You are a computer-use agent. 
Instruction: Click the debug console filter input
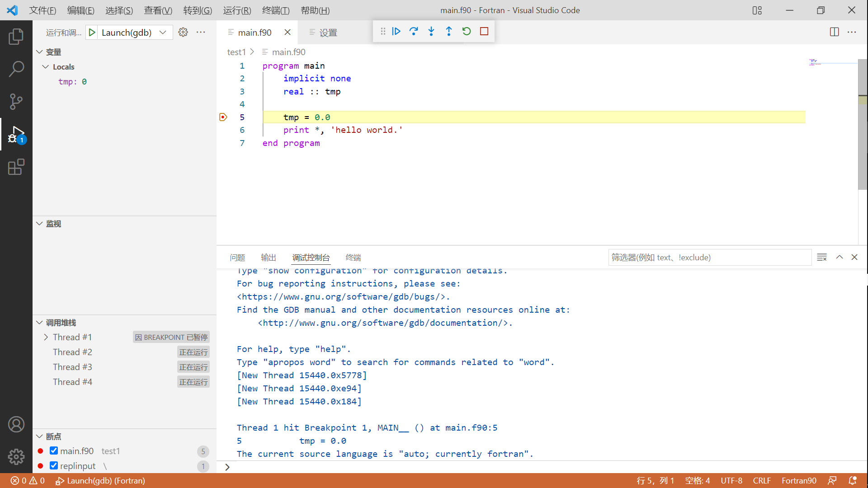pyautogui.click(x=709, y=258)
